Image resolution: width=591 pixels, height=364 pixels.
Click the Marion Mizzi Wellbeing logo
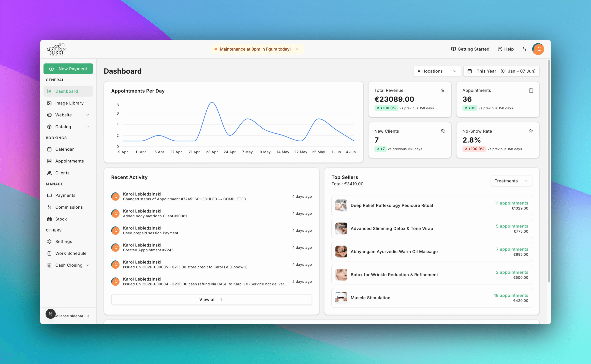[56, 49]
